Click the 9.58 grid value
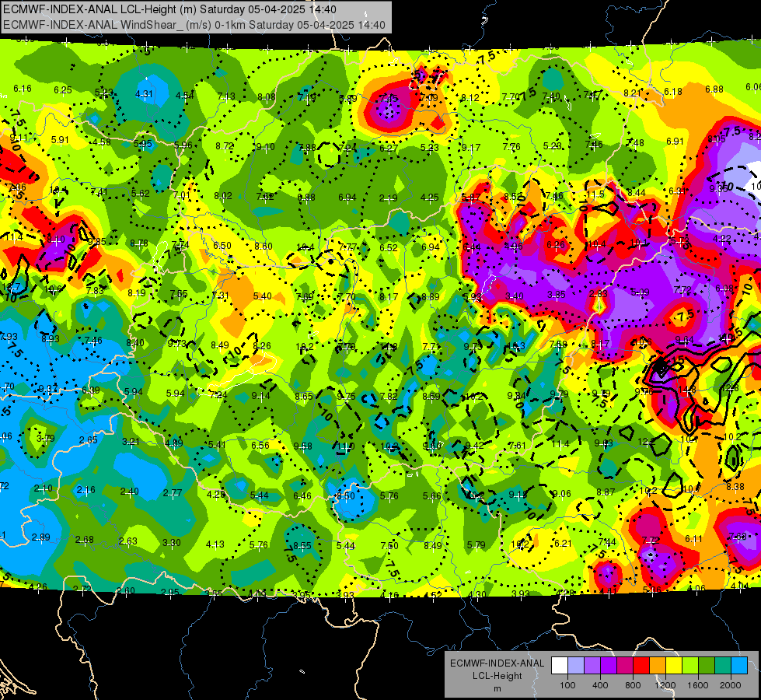This screenshot has height=700, width=761. (x=303, y=446)
